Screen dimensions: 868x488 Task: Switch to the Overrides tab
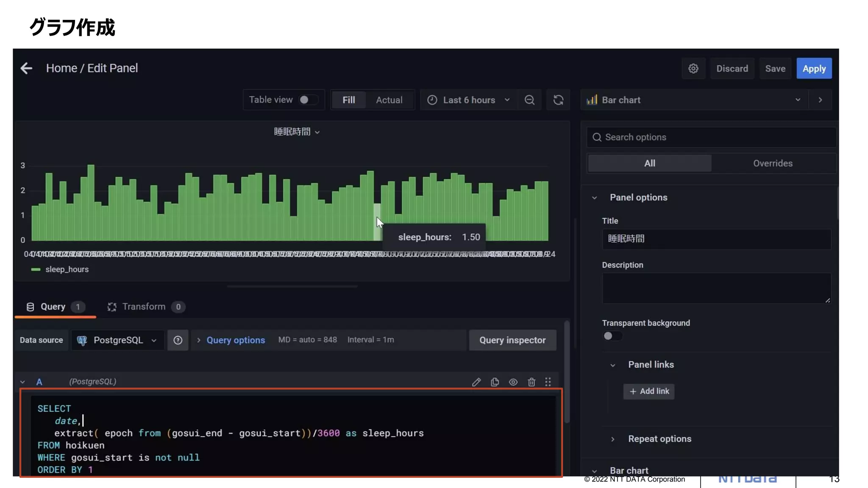772,164
